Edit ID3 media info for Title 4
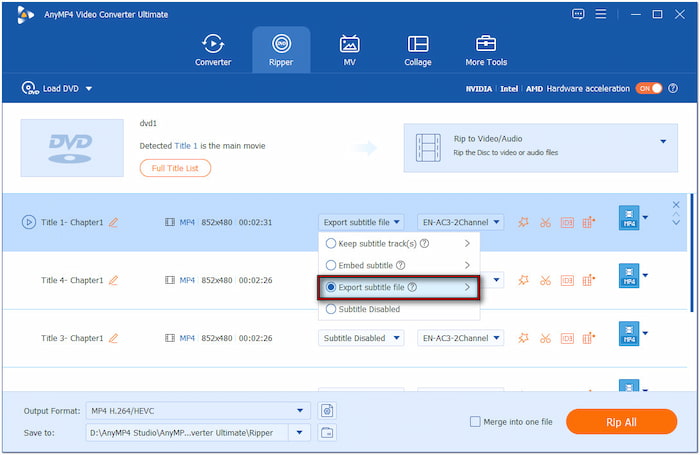700x455 pixels. click(567, 280)
